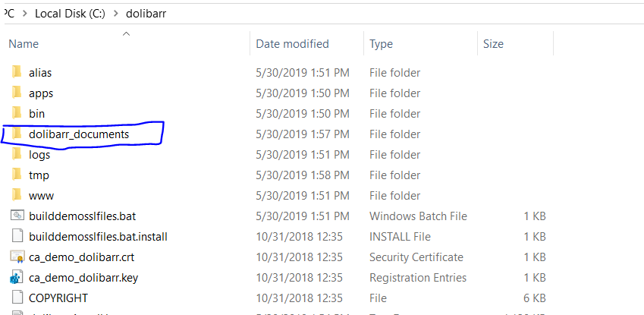Screen dimensions: 644x315
Task: Click the logs folder icon
Action: click(17, 155)
